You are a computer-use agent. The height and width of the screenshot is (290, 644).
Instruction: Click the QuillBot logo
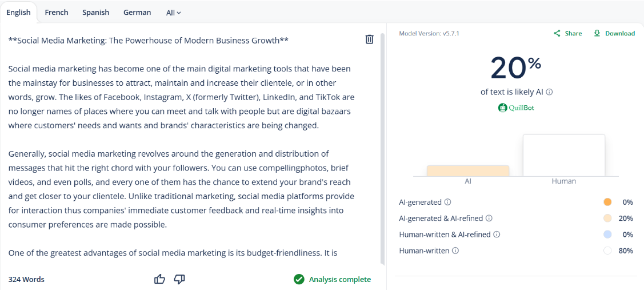(517, 108)
